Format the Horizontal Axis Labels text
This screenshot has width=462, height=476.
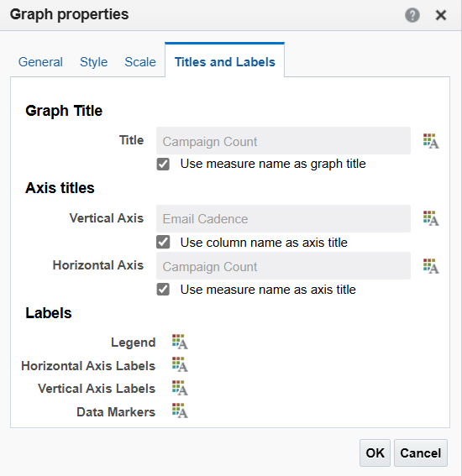coord(180,364)
